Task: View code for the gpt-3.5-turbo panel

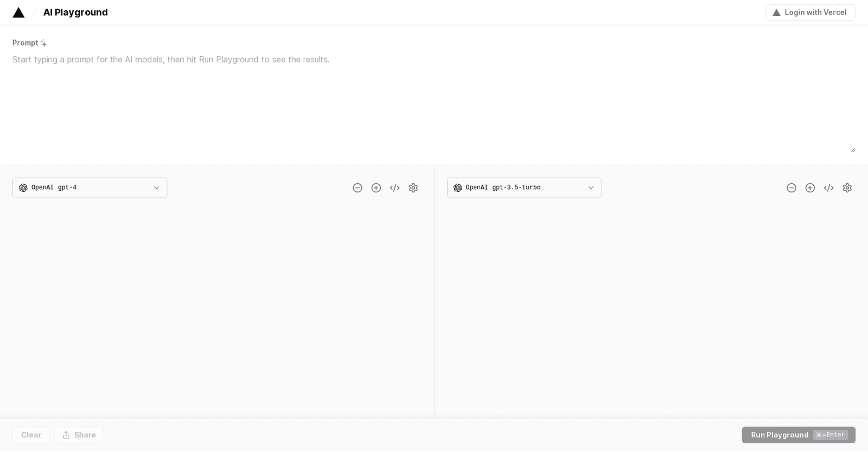Action: point(828,188)
